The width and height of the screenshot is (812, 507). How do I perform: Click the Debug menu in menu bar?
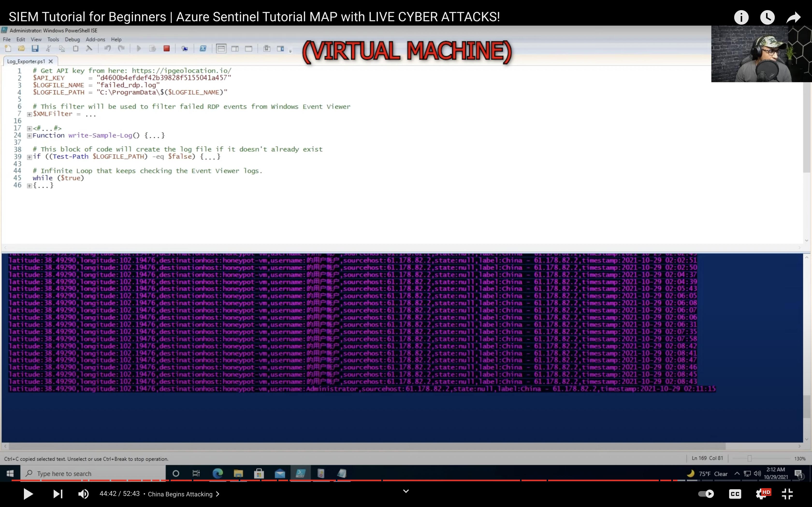tap(72, 39)
